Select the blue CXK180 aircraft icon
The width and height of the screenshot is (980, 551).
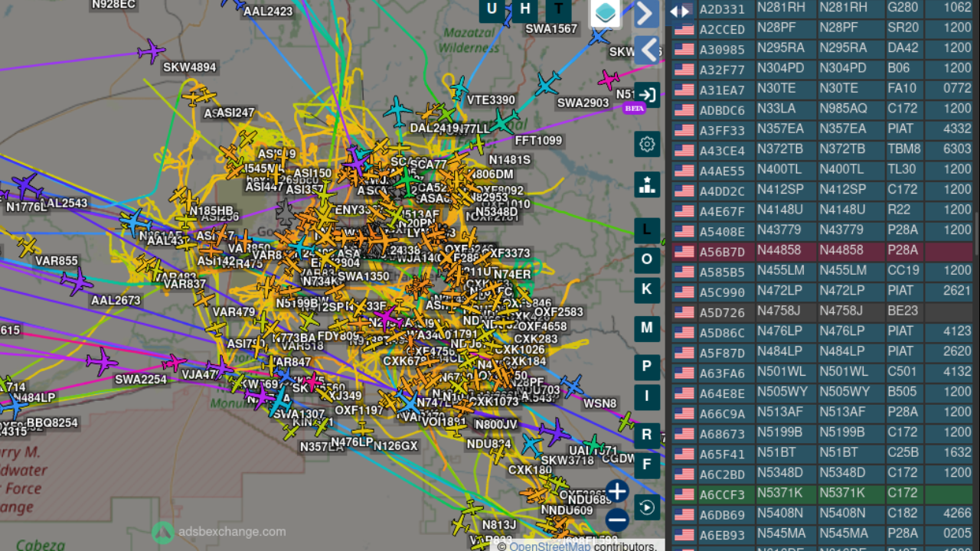pos(531,445)
